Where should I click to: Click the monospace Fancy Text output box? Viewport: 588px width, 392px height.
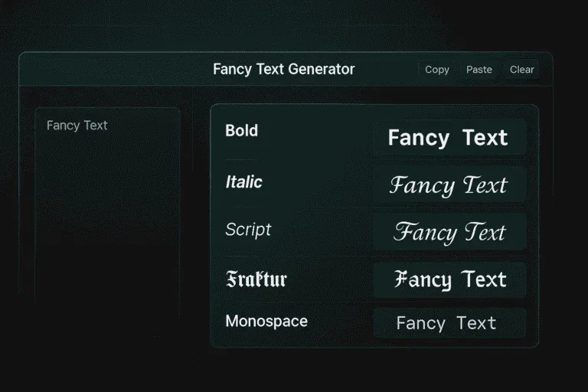tap(449, 323)
